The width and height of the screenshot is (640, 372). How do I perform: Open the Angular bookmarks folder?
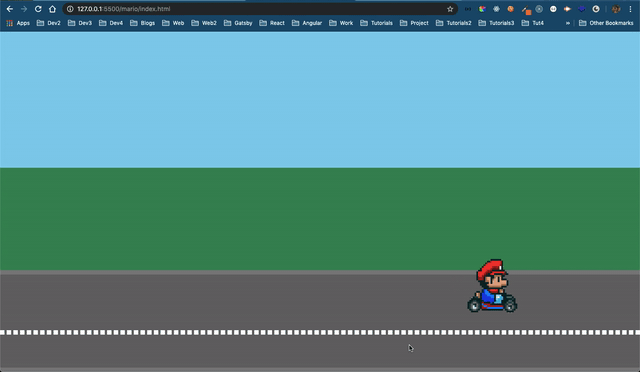[307, 23]
